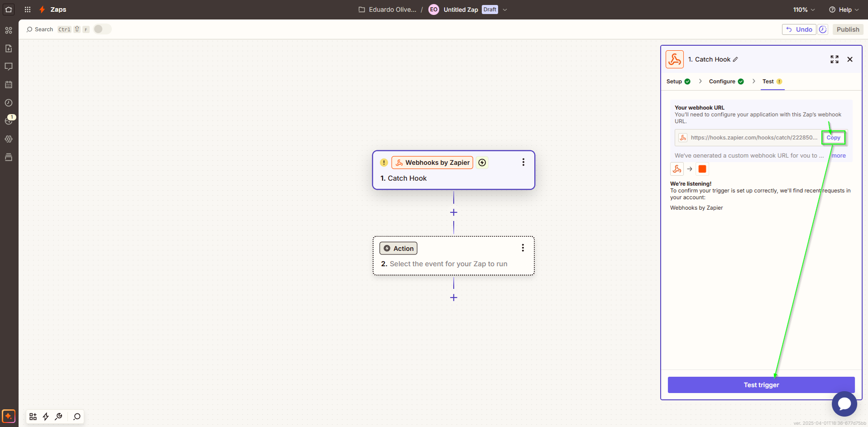Open the sidebar history clock icon

click(x=9, y=103)
